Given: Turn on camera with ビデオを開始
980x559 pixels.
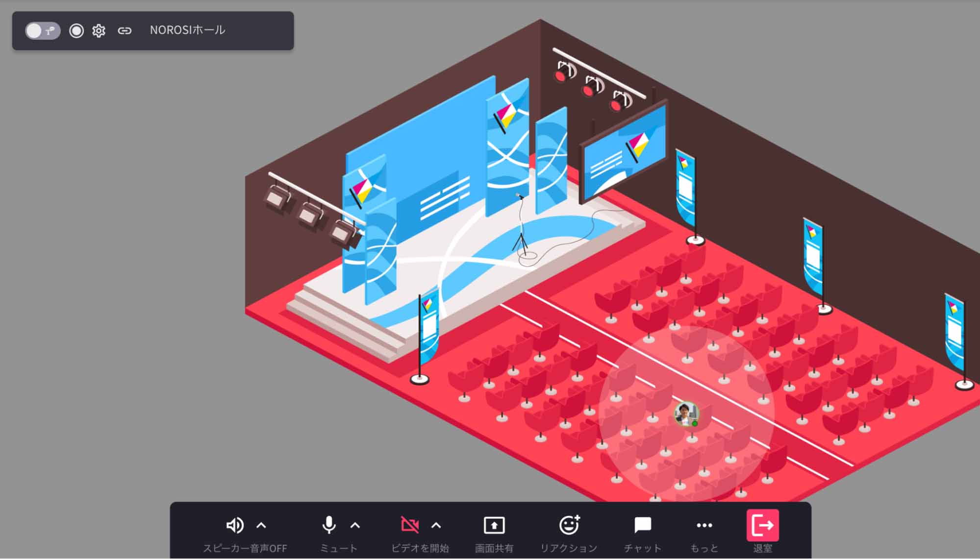Looking at the screenshot, I should tap(411, 525).
